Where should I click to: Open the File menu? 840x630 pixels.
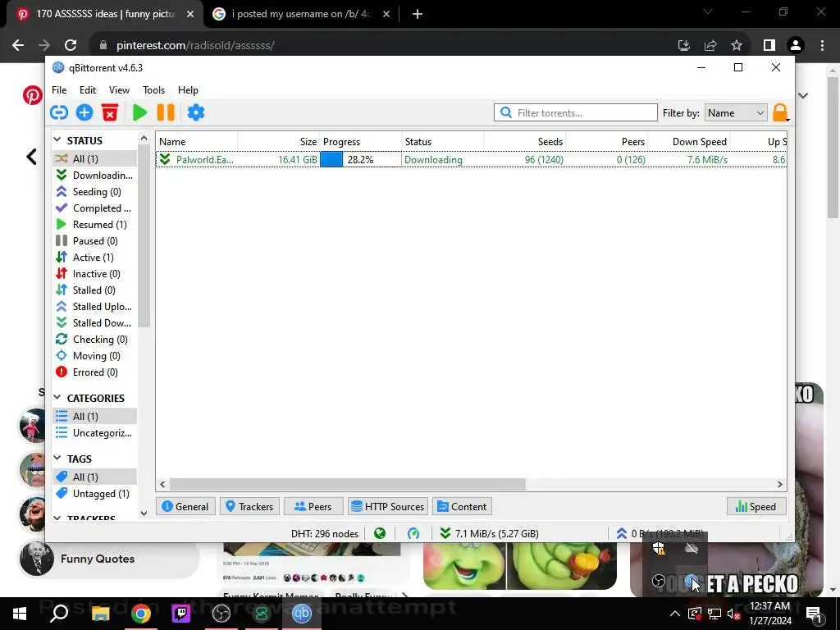tap(59, 90)
